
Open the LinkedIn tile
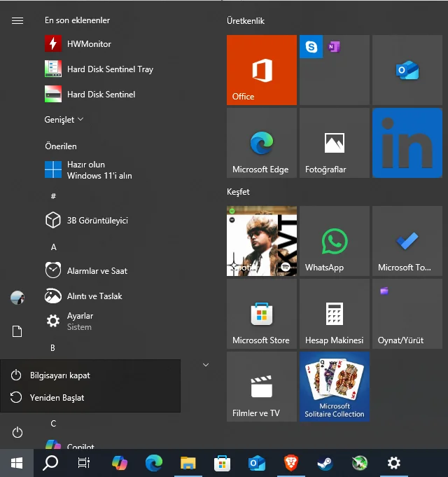(x=407, y=143)
